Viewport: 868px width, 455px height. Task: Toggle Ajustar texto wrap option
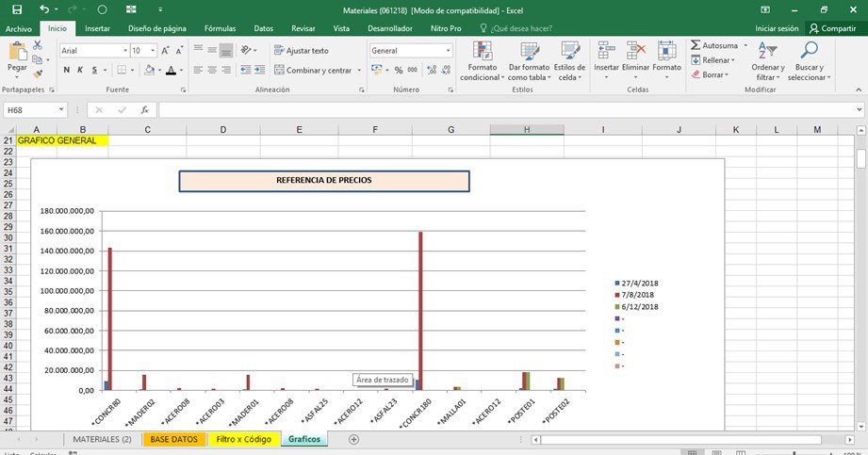pyautogui.click(x=302, y=50)
